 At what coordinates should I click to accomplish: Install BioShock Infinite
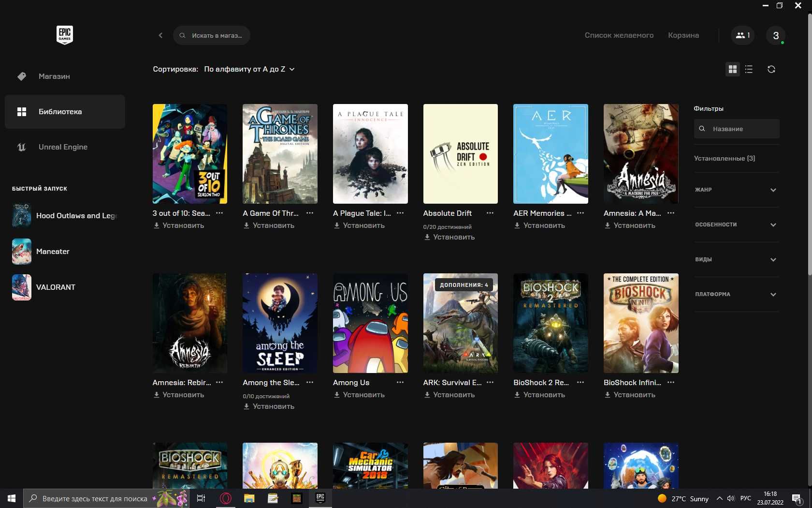coord(630,395)
